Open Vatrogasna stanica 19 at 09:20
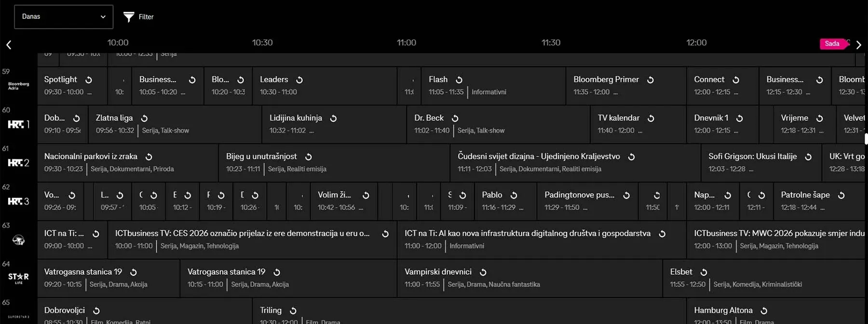The height and width of the screenshot is (324, 868). point(108,278)
